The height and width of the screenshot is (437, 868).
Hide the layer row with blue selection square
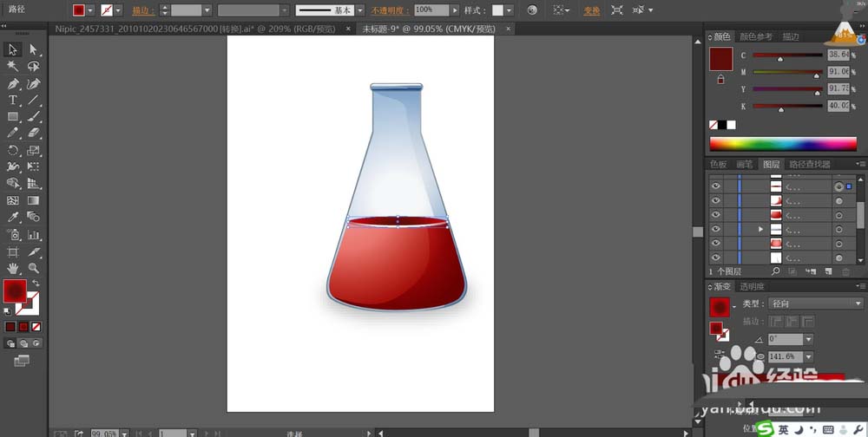(x=716, y=186)
